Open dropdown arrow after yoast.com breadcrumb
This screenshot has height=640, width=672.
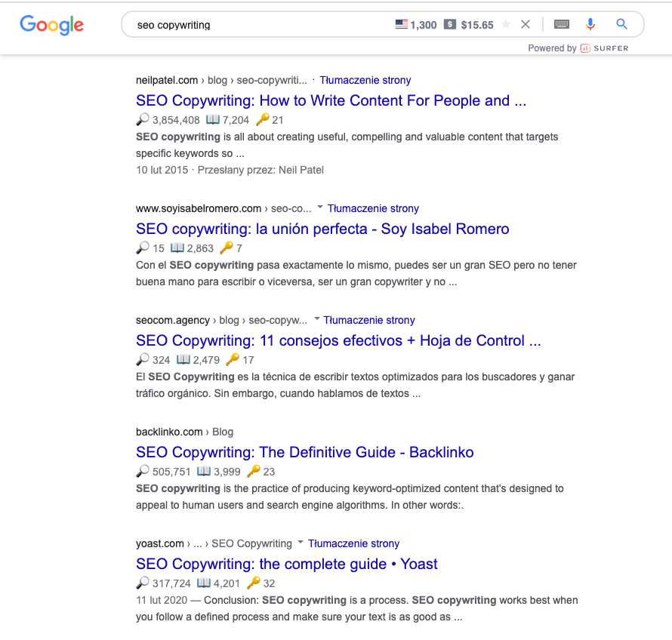pyautogui.click(x=301, y=542)
